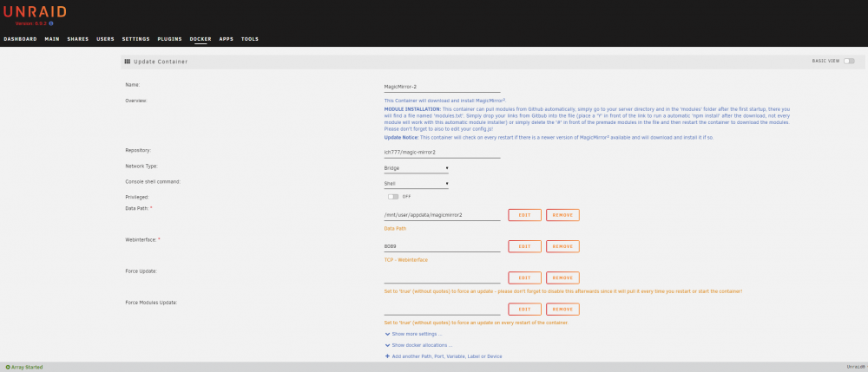Click Remove for Force Modules Update
This screenshot has height=372, width=868.
(x=562, y=310)
